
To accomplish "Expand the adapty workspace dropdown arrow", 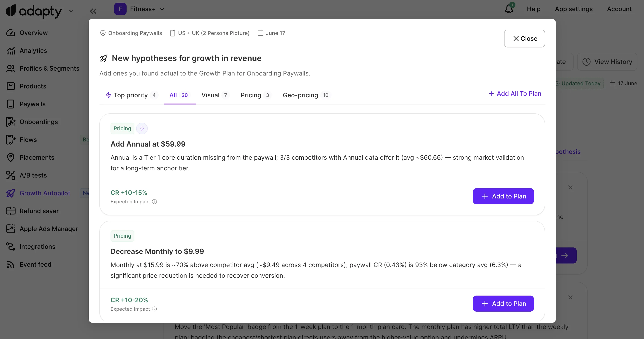I will [71, 11].
